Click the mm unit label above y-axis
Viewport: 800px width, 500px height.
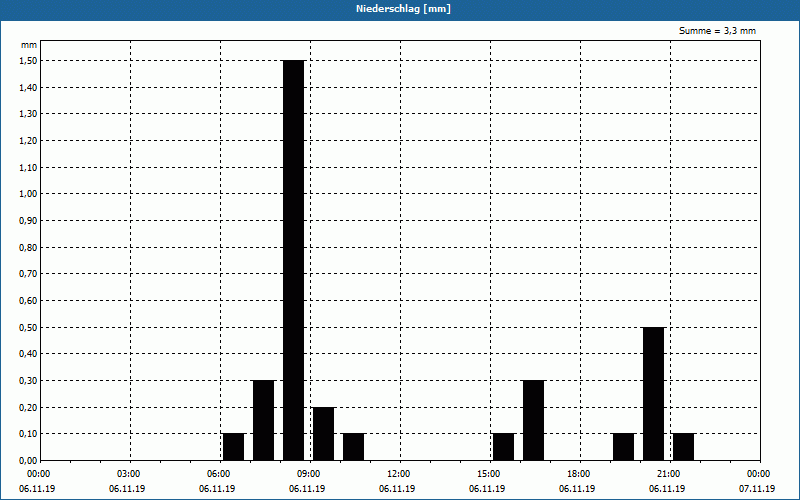pos(29,45)
